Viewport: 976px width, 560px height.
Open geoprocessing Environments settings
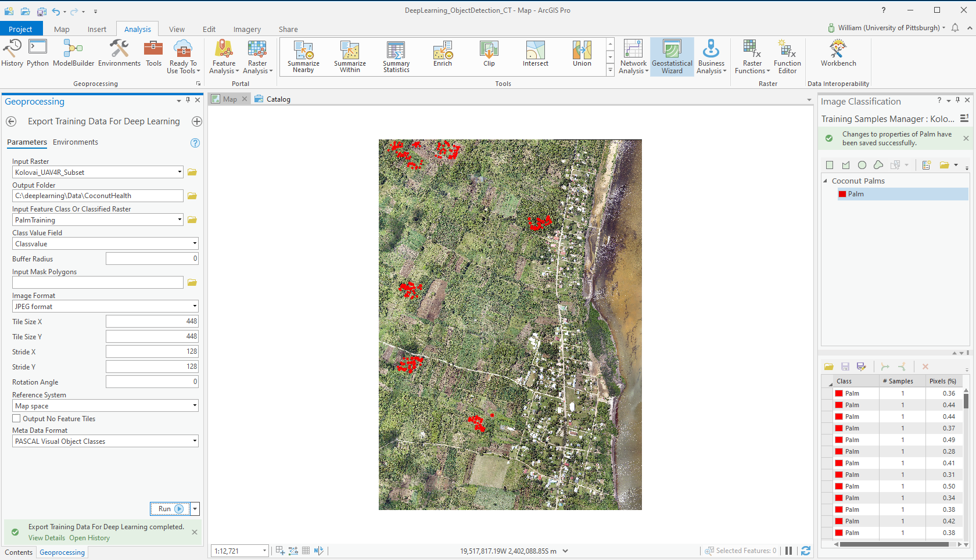[x=119, y=53]
